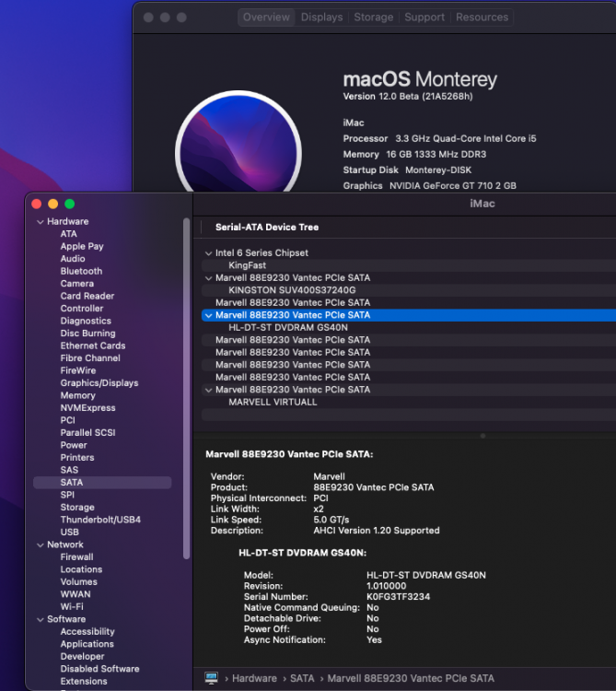
Task: Open the Controller entry
Action: pyautogui.click(x=82, y=309)
